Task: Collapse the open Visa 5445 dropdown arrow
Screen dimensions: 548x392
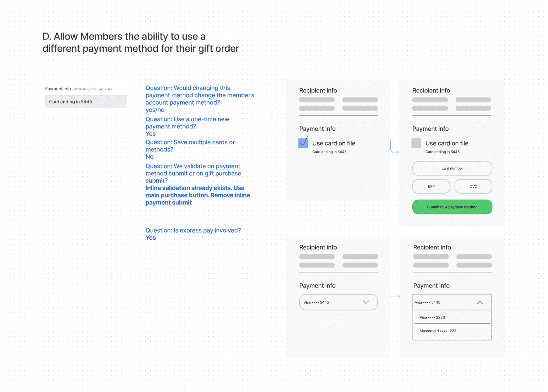Action: 480,302
